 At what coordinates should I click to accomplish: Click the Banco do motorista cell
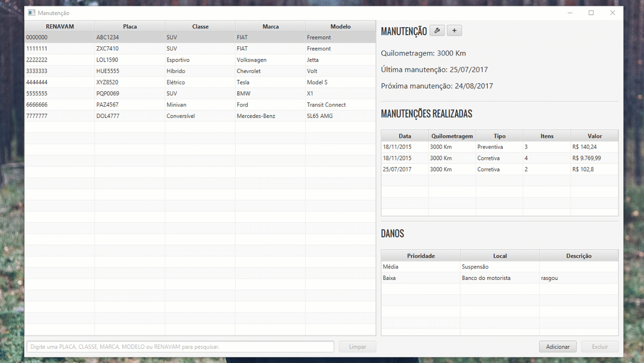tap(500, 278)
